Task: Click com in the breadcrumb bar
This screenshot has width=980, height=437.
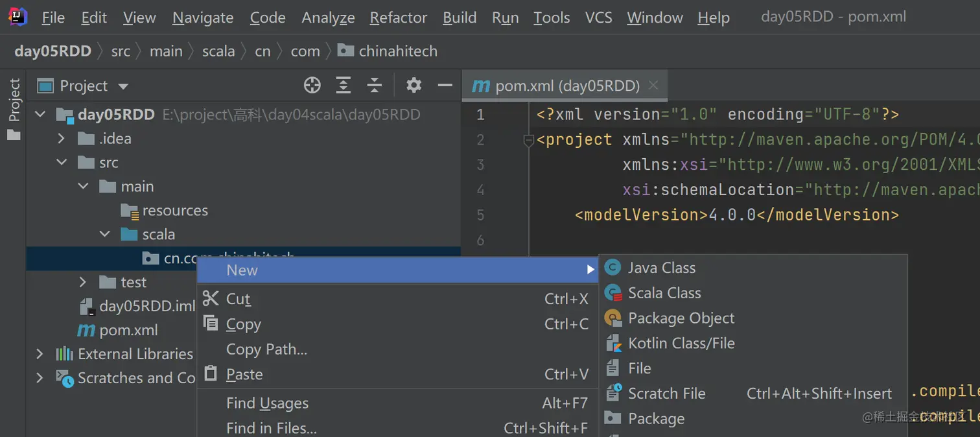Action: coord(305,51)
